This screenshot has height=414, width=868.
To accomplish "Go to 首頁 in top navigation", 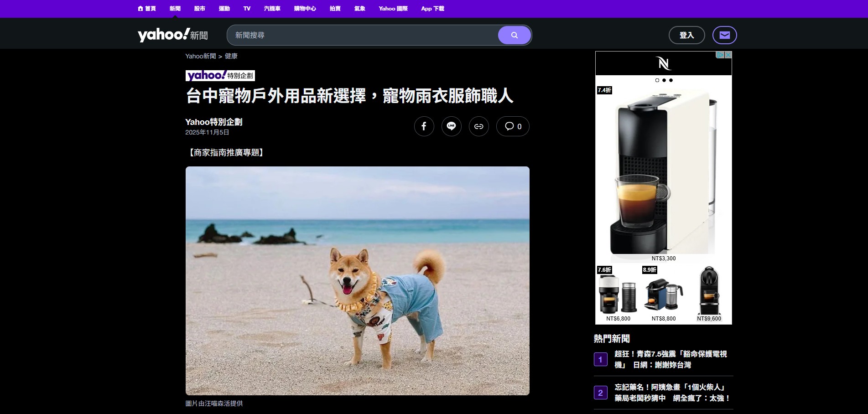I will click(147, 9).
